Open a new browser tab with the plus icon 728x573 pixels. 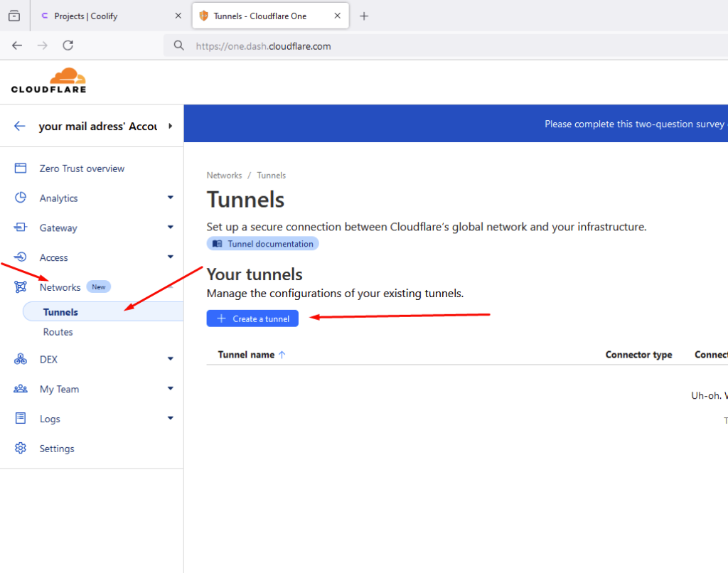pyautogui.click(x=364, y=16)
